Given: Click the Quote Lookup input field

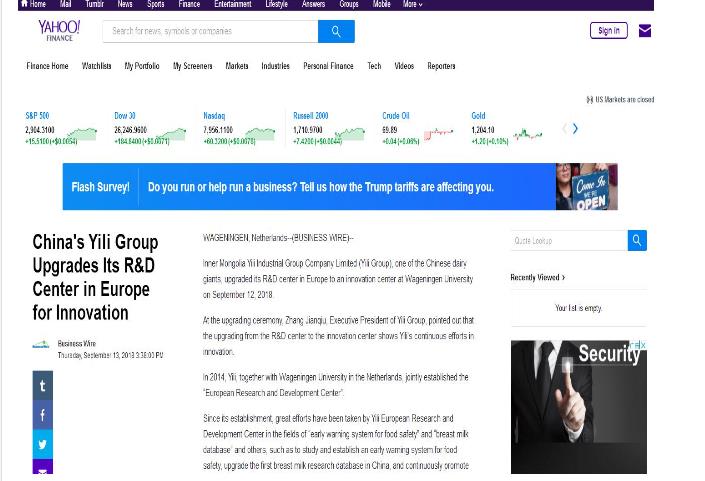Looking at the screenshot, I should tap(568, 240).
